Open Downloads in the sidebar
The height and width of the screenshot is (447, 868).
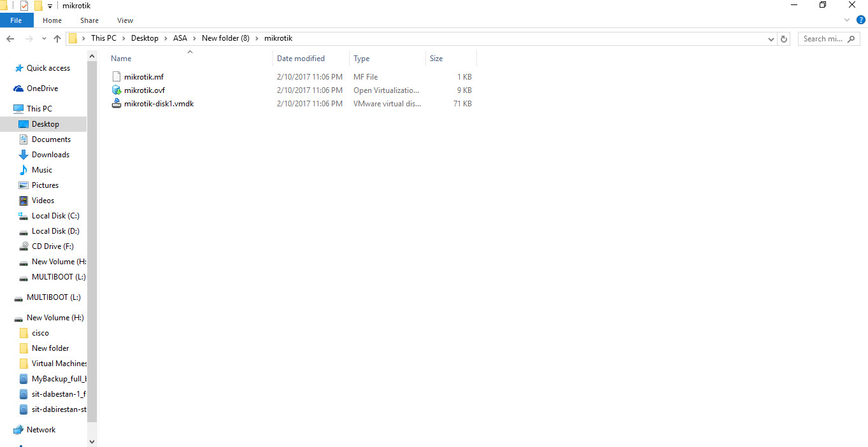[50, 154]
